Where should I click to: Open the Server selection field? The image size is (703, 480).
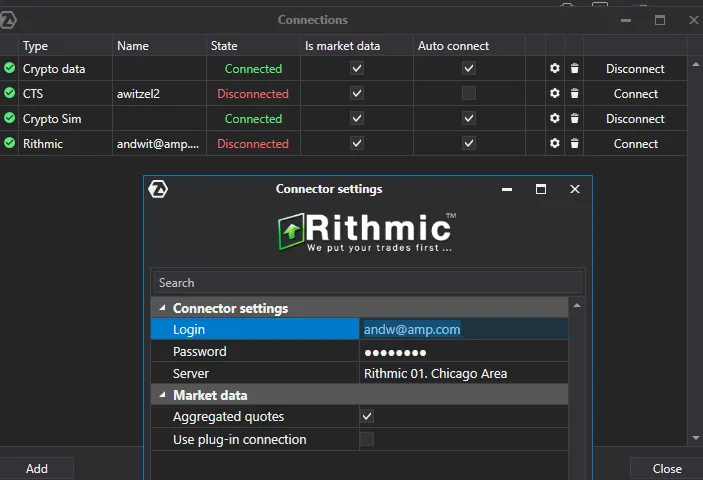tap(463, 374)
